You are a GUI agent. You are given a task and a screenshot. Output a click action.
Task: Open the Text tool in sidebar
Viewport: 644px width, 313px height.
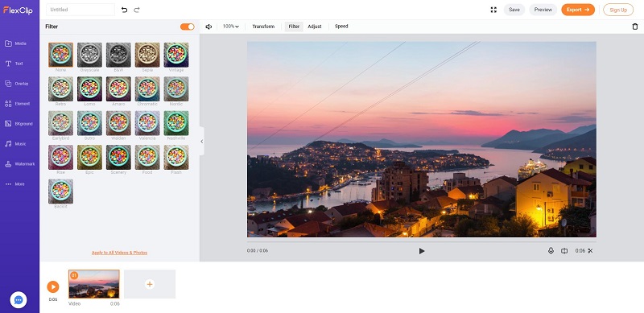tap(14, 64)
